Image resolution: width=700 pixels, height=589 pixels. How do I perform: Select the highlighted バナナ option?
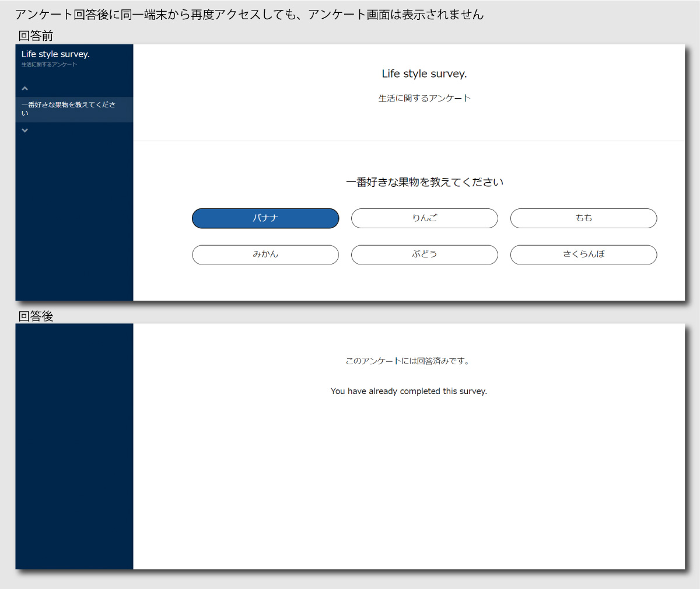(x=265, y=218)
